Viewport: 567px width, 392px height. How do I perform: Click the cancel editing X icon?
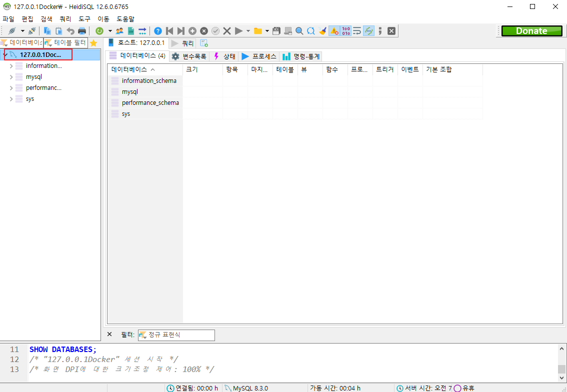(227, 31)
